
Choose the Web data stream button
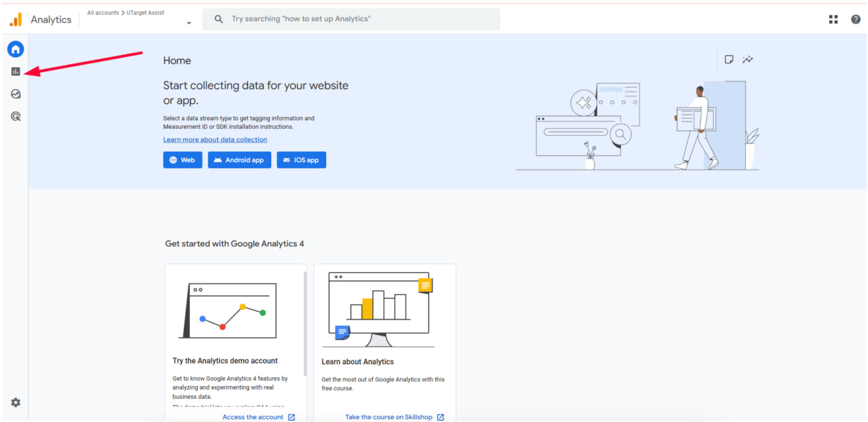point(182,160)
